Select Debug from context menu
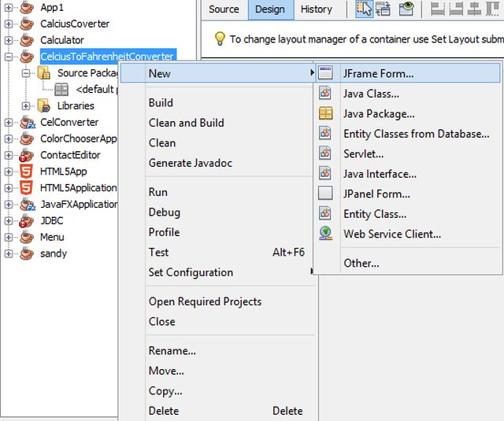Viewport: 504px width, 421px height. 217,212
